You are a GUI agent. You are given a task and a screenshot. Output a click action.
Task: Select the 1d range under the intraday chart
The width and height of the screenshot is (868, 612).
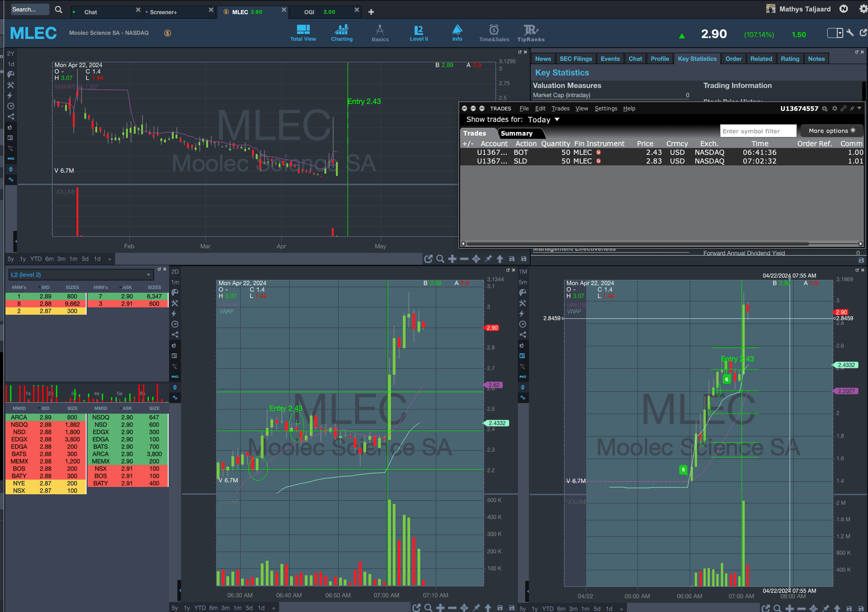[261, 608]
